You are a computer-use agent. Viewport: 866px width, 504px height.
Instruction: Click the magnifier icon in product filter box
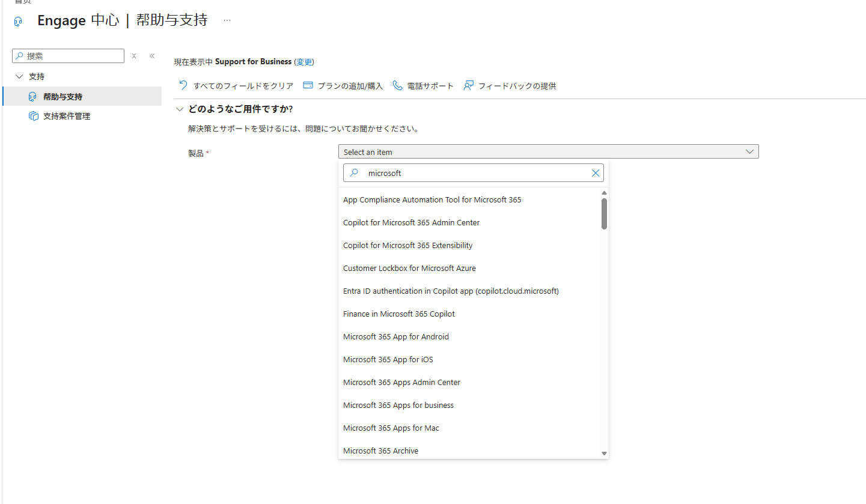pyautogui.click(x=355, y=173)
